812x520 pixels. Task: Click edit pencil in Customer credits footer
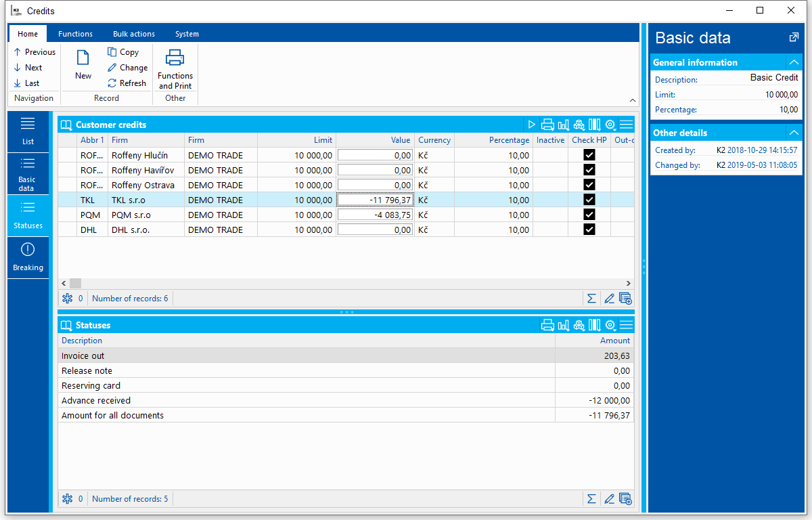(x=609, y=298)
